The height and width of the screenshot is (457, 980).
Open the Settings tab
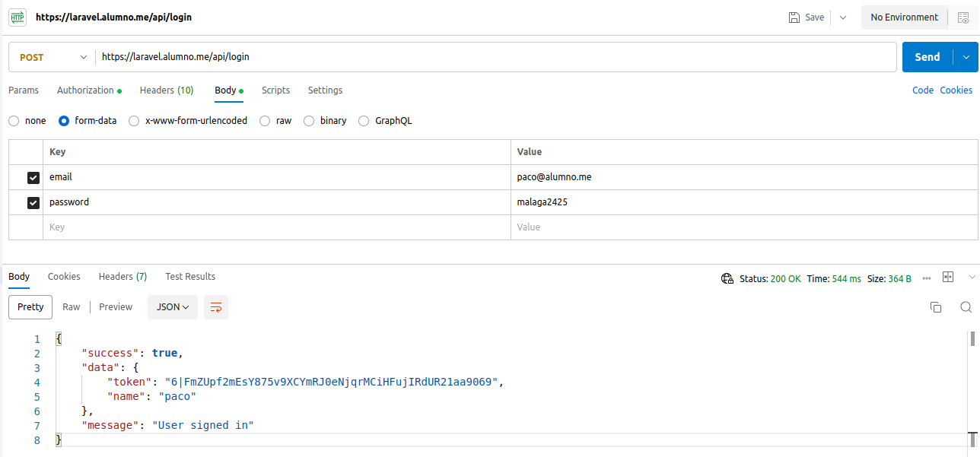coord(325,90)
